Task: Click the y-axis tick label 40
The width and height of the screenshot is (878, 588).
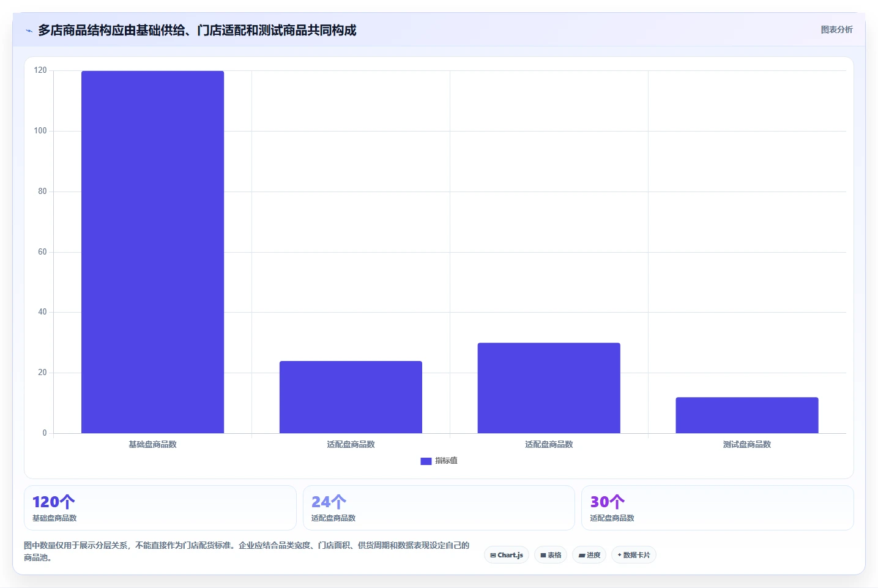Action: point(42,312)
